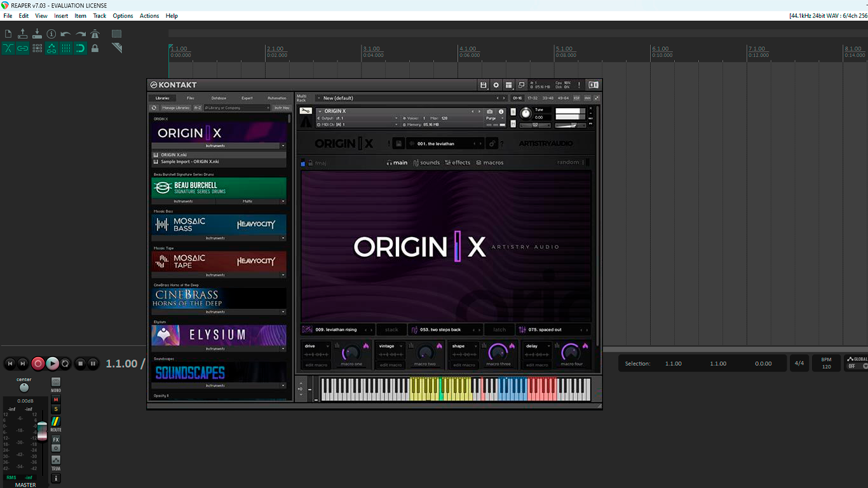Click edit macro under shape
868x488 pixels.
click(x=464, y=365)
